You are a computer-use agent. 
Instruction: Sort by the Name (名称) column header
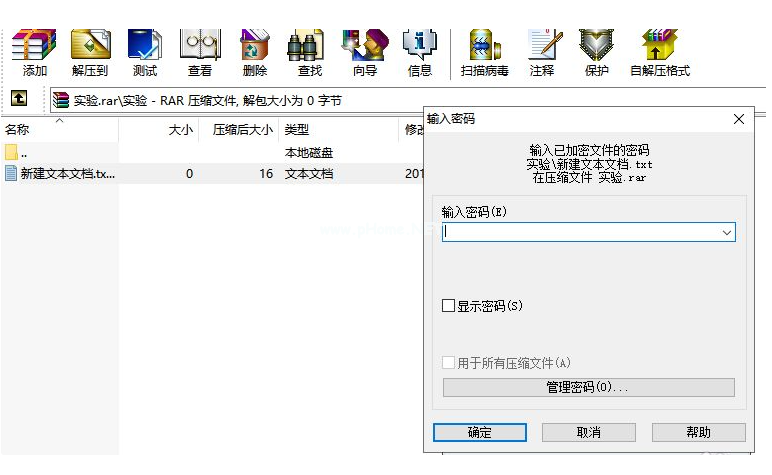[18, 130]
